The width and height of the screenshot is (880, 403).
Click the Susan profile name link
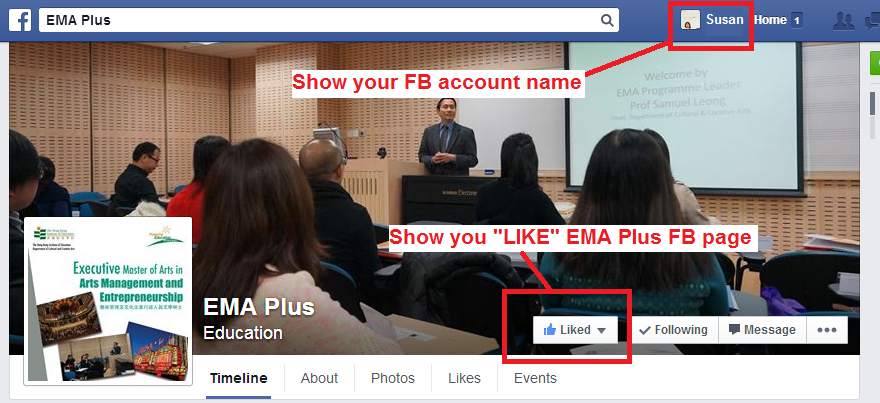725,20
